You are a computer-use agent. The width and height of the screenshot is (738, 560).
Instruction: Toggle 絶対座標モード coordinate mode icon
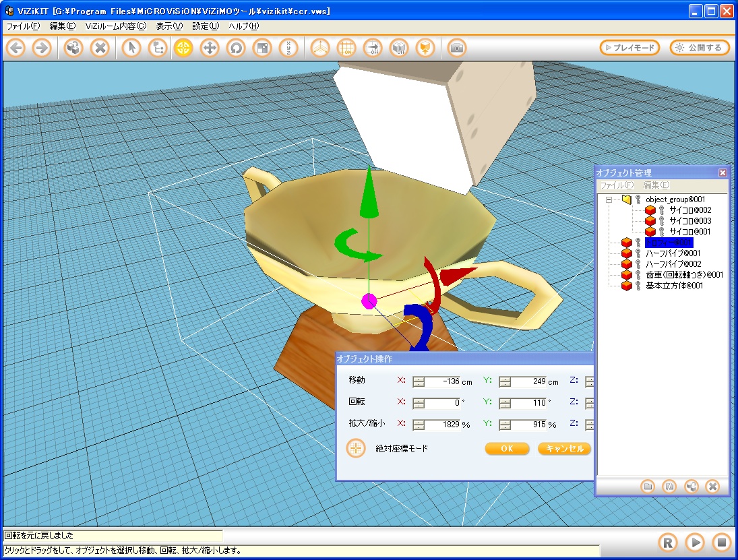pyautogui.click(x=356, y=448)
